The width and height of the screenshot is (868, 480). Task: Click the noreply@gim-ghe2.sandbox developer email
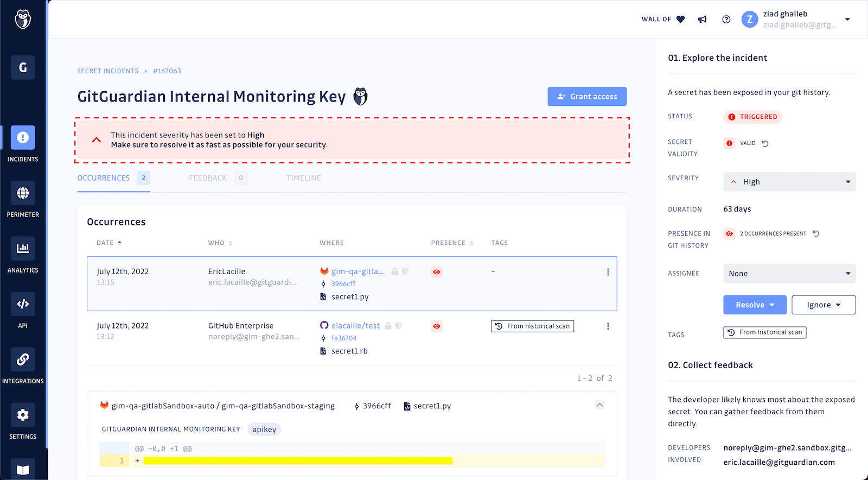[x=787, y=448]
